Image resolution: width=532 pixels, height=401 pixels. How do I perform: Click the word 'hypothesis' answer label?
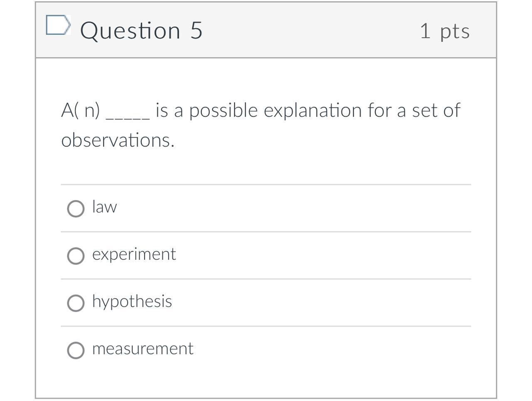pyautogui.click(x=132, y=302)
